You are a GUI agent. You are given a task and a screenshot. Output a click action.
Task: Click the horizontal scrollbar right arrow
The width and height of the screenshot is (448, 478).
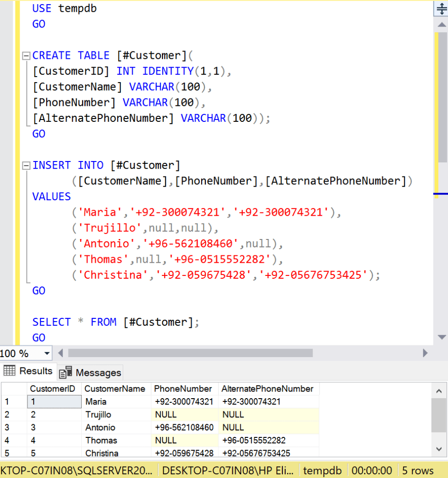[425, 353]
